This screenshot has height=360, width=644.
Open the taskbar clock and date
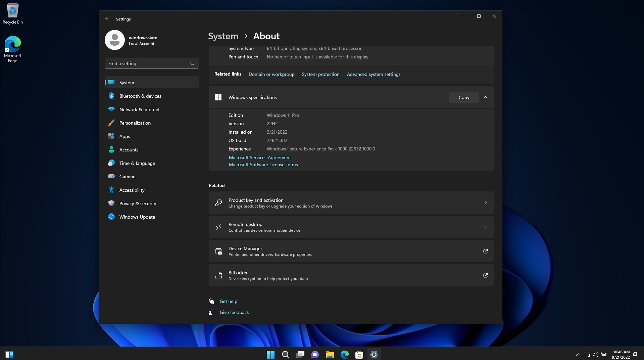coord(621,355)
